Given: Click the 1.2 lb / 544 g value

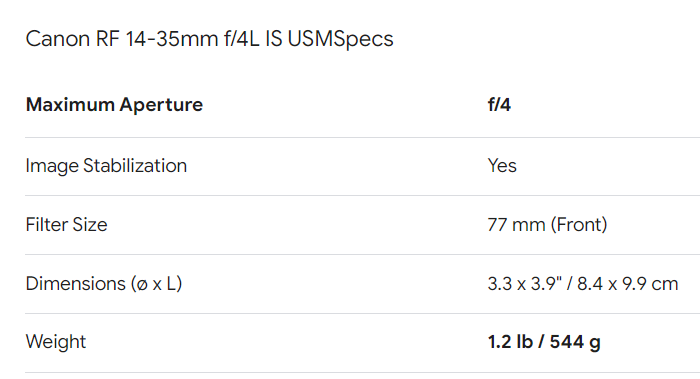Looking at the screenshot, I should pos(544,342).
